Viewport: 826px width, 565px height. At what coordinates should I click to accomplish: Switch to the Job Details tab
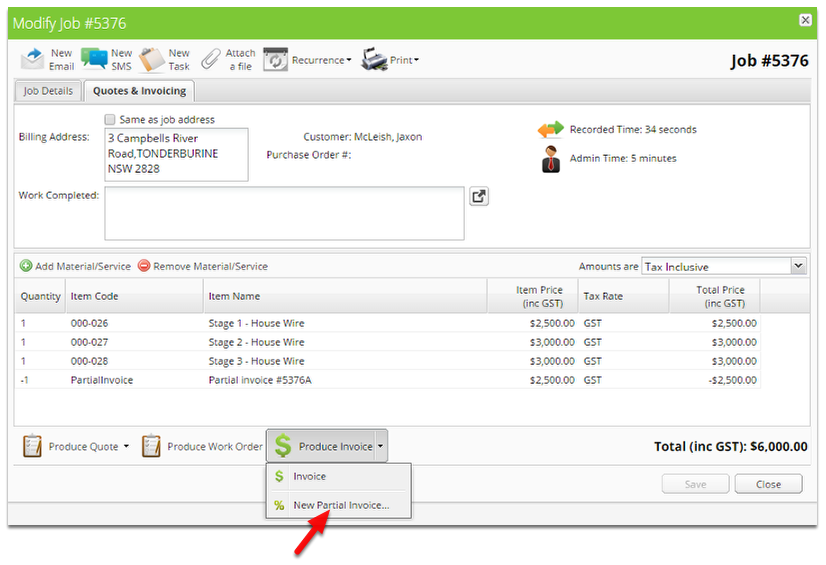(x=48, y=91)
